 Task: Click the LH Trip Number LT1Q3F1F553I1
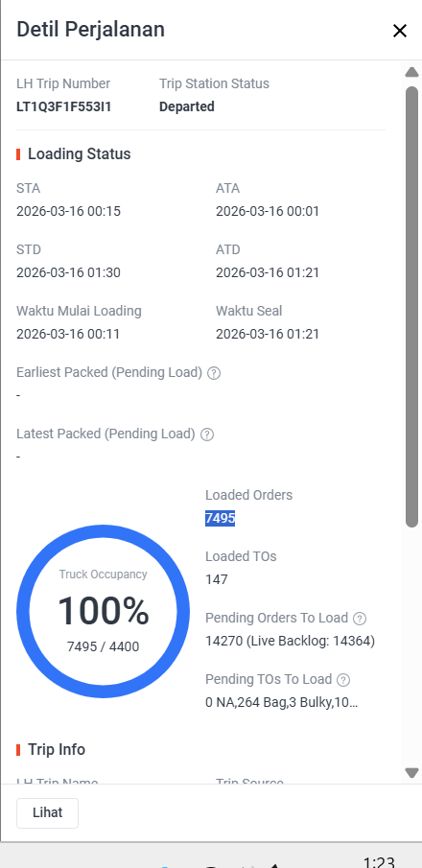(x=63, y=106)
